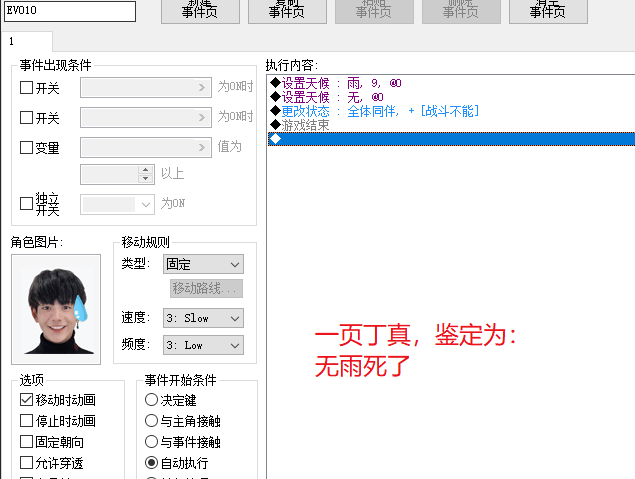Open the 类型 movement type dropdown showing 固定

click(203, 264)
